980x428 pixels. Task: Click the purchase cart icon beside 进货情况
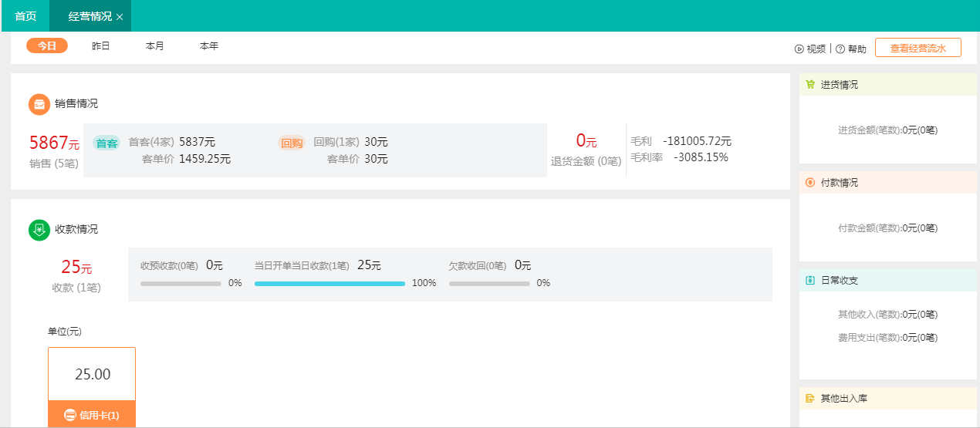coord(810,85)
